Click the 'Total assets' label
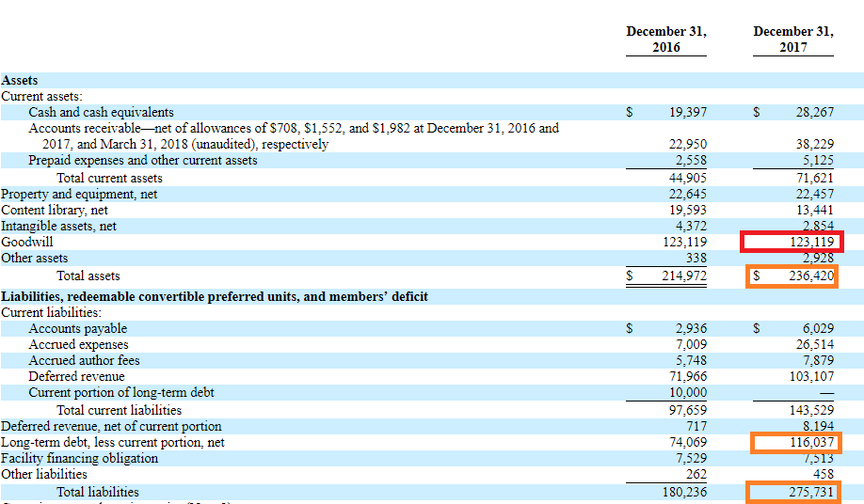Viewport: 864px width, 504px height. [x=88, y=276]
